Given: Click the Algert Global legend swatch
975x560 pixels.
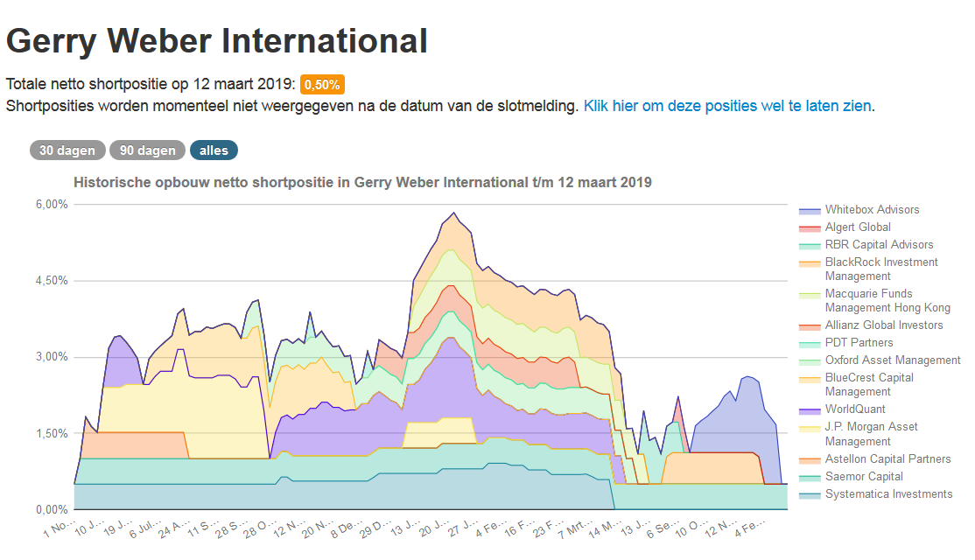Looking at the screenshot, I should (810, 227).
